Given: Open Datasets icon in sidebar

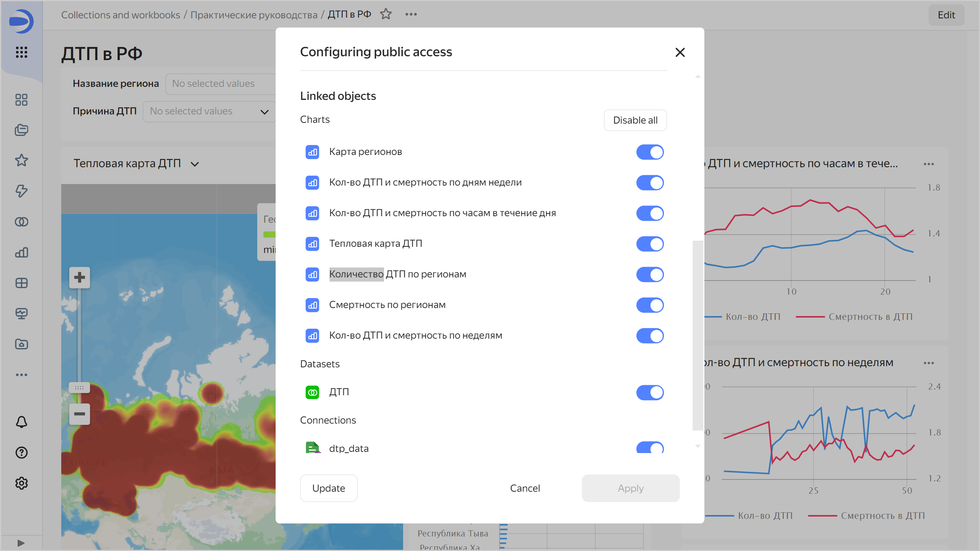Looking at the screenshot, I should 21,222.
